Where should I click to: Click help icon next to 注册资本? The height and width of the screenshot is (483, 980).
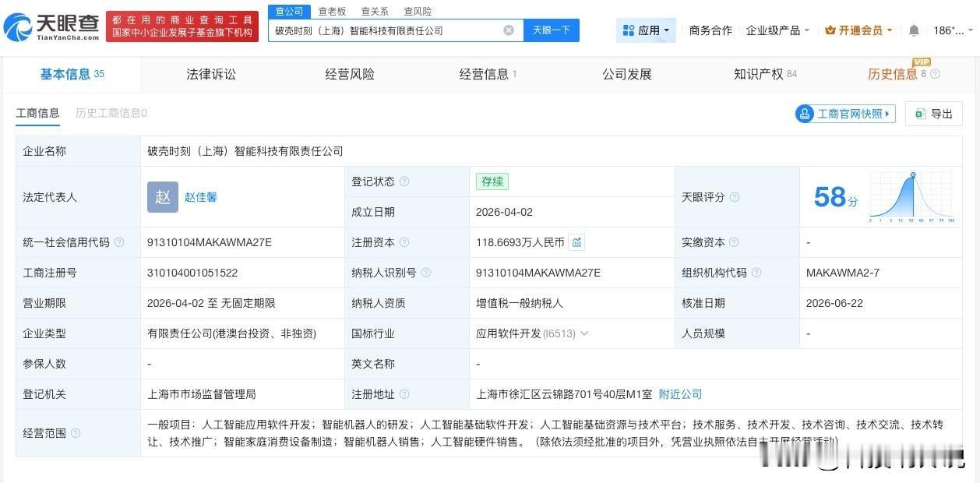pyautogui.click(x=404, y=242)
